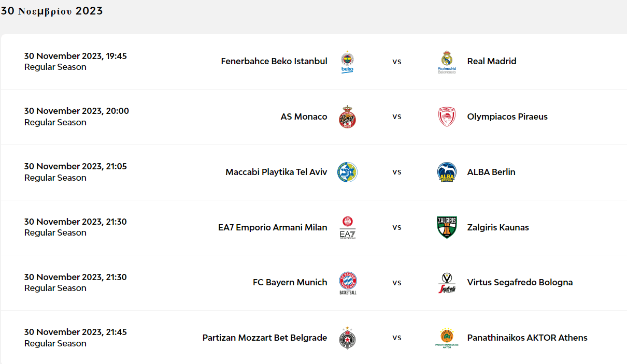The image size is (627, 364).
Task: Open the Olympiacos Piraeus logo
Action: (x=447, y=117)
